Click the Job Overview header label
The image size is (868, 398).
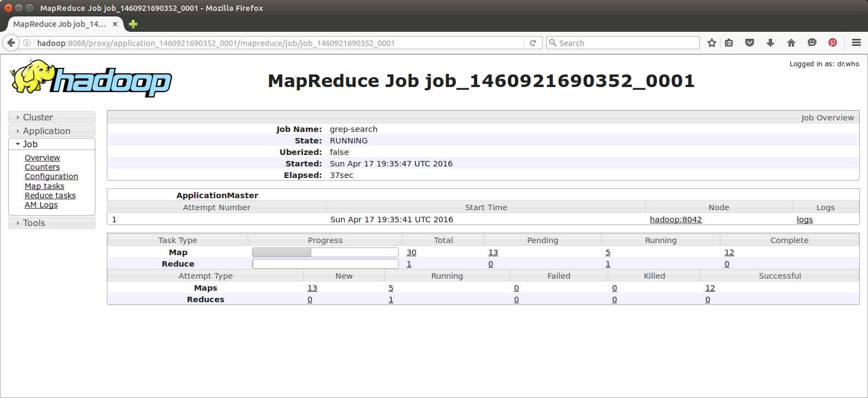point(827,118)
